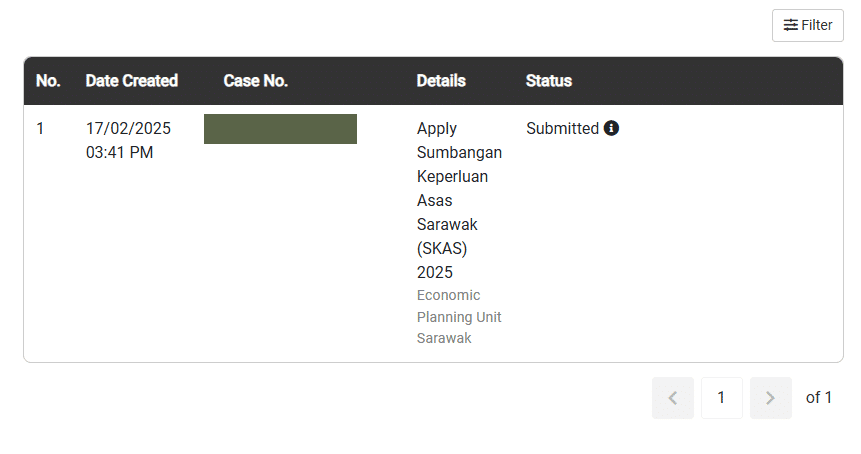Click the Details column header
This screenshot has height=454, width=861.
tap(441, 81)
